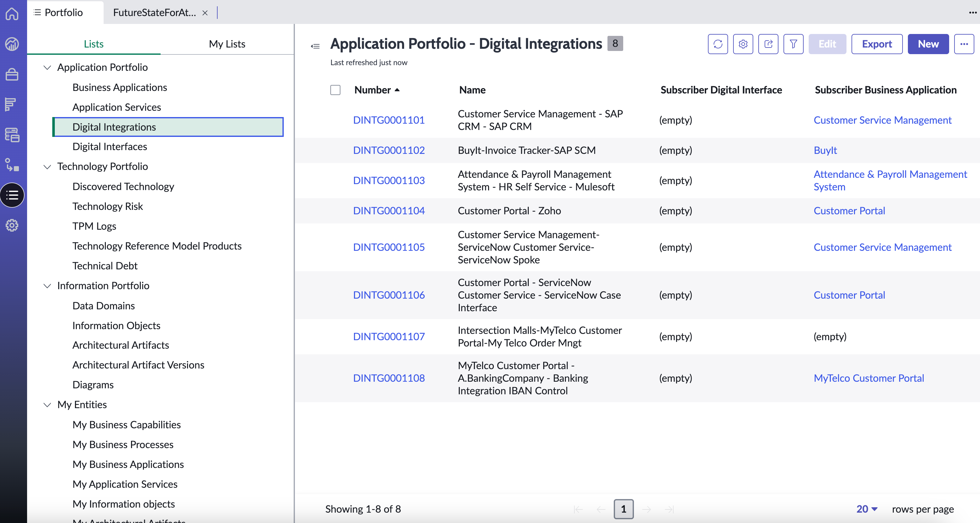980x523 pixels.
Task: Open the Home icon in sidebar
Action: pyautogui.click(x=12, y=14)
